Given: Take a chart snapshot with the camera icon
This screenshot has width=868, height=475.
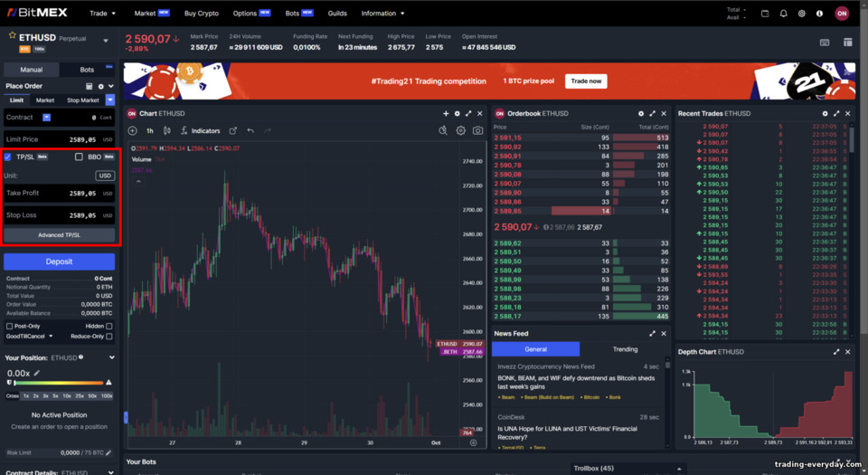Looking at the screenshot, I should (x=477, y=130).
